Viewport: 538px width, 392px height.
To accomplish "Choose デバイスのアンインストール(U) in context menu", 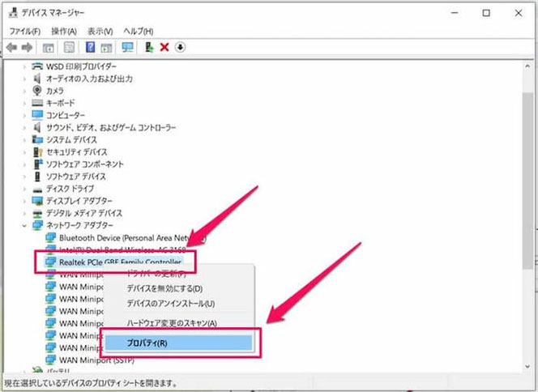I will tap(171, 304).
